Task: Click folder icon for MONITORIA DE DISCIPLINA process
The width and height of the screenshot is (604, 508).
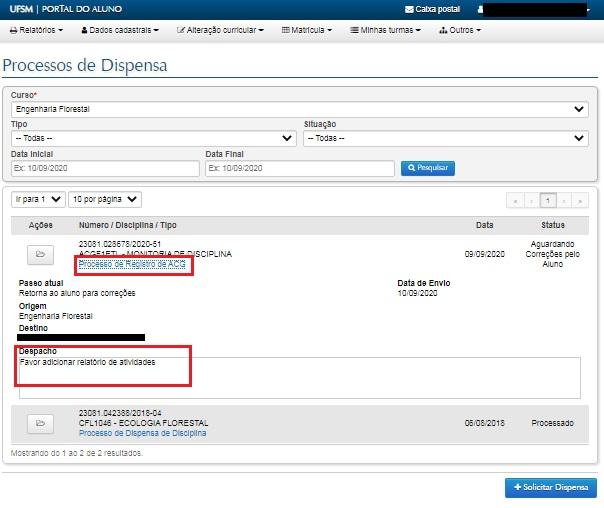Action: [40, 255]
